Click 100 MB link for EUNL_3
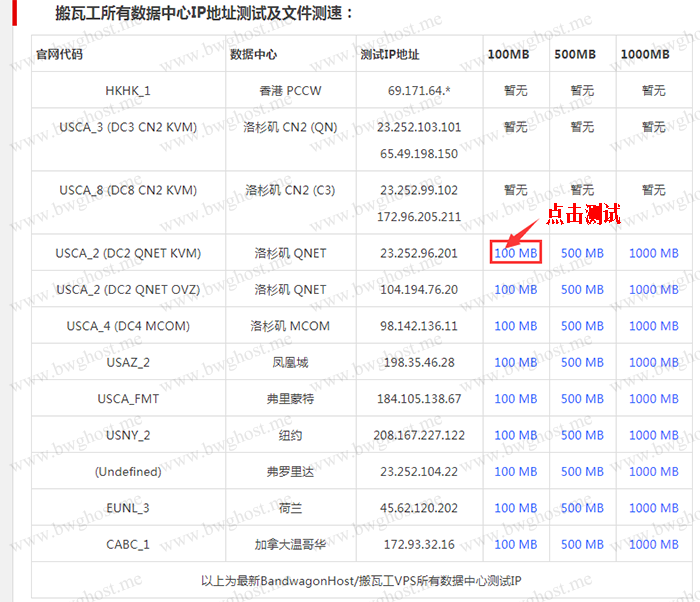The height and width of the screenshot is (602, 700). pyautogui.click(x=516, y=508)
